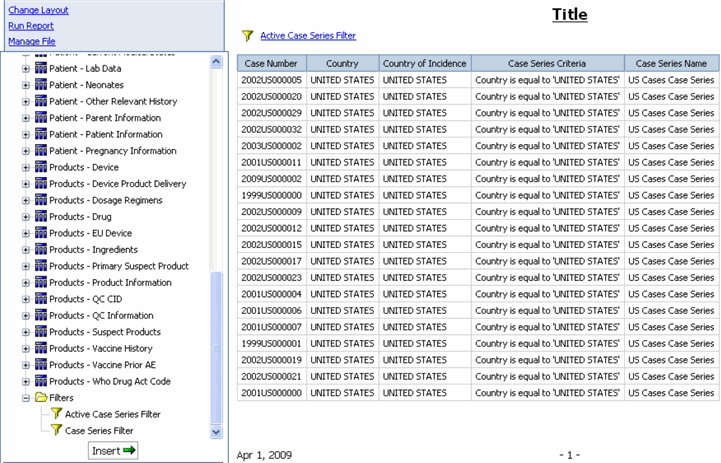The height and width of the screenshot is (463, 721).
Task: Select the Active Case Series Filter tree item
Action: pyautogui.click(x=113, y=414)
